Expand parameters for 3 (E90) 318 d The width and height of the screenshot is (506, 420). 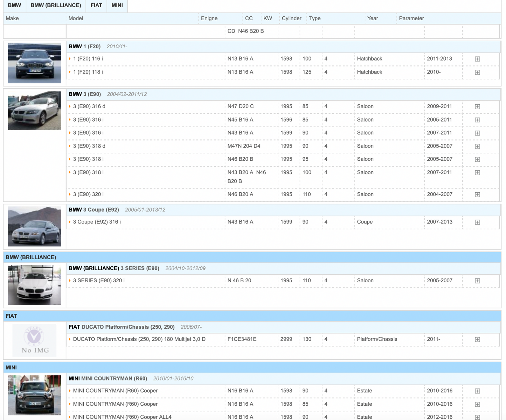click(477, 146)
